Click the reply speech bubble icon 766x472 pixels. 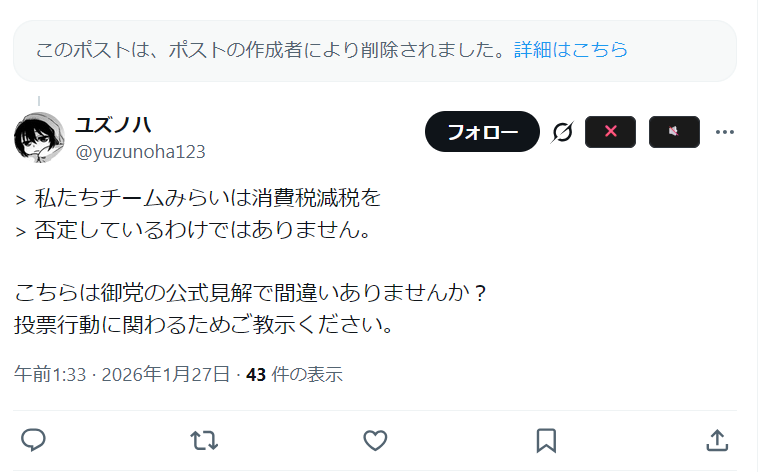point(33,440)
